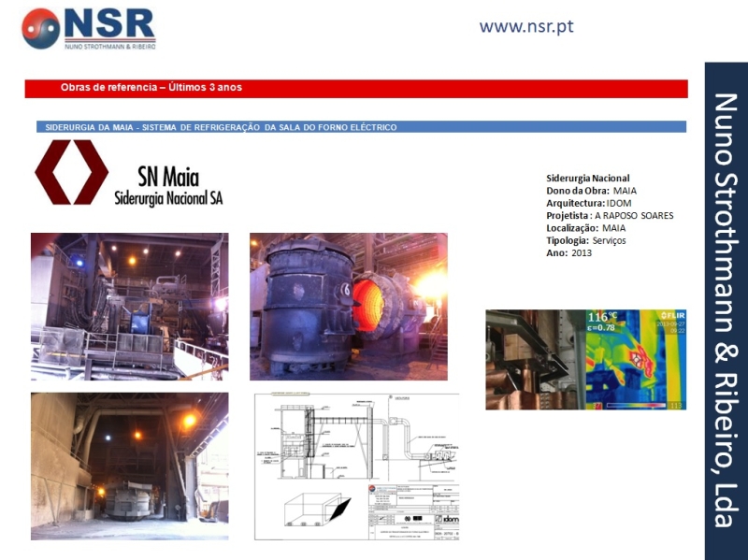
Task: Click the SN Maia red chevron logo
Action: pyautogui.click(x=71, y=172)
